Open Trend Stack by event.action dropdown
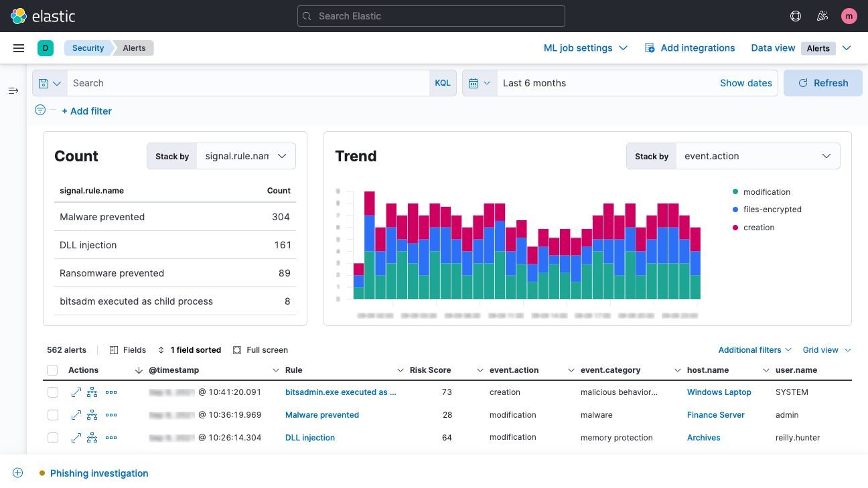The width and height of the screenshot is (868, 488). point(757,156)
